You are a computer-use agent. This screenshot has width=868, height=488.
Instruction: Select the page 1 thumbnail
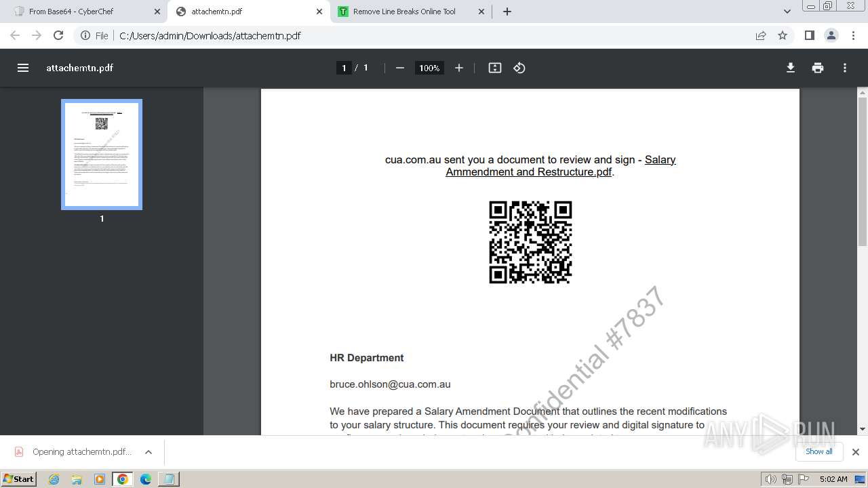click(x=102, y=155)
